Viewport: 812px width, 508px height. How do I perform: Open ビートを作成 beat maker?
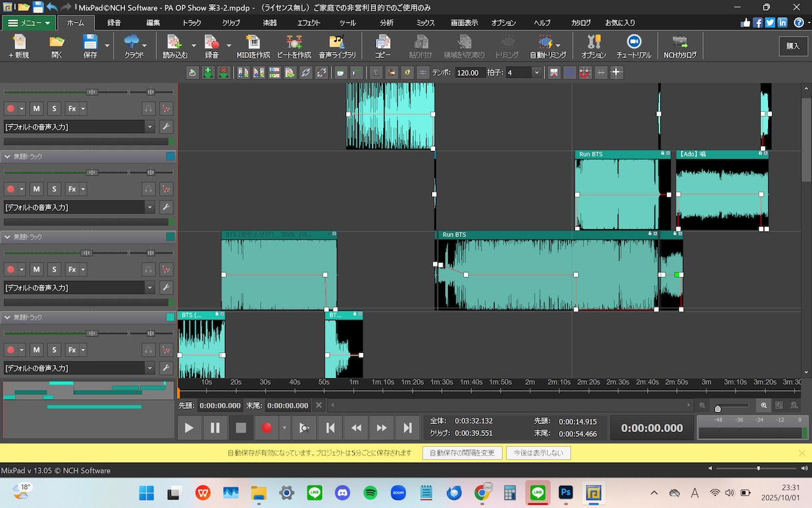point(294,47)
